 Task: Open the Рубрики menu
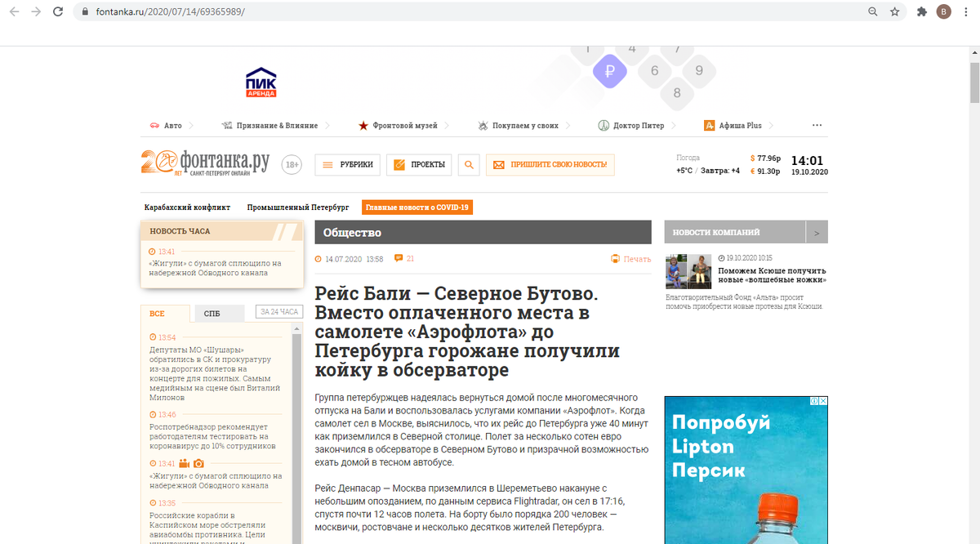pyautogui.click(x=348, y=165)
